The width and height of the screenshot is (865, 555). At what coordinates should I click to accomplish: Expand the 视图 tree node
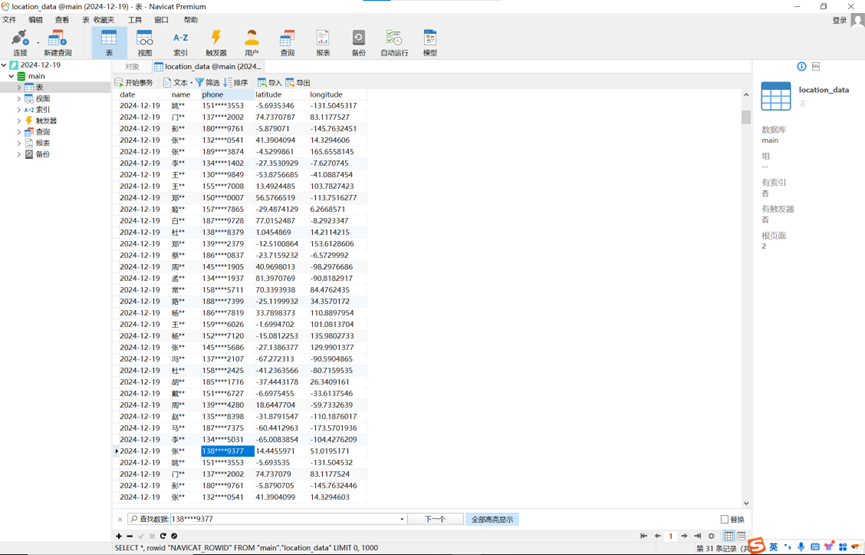click(x=19, y=99)
